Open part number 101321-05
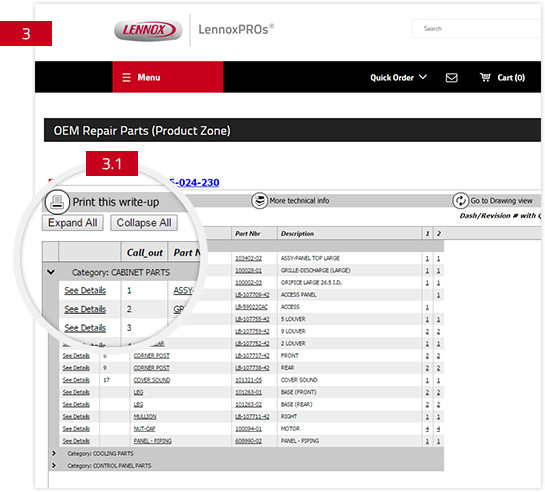The width and height of the screenshot is (545, 492). coord(249,380)
